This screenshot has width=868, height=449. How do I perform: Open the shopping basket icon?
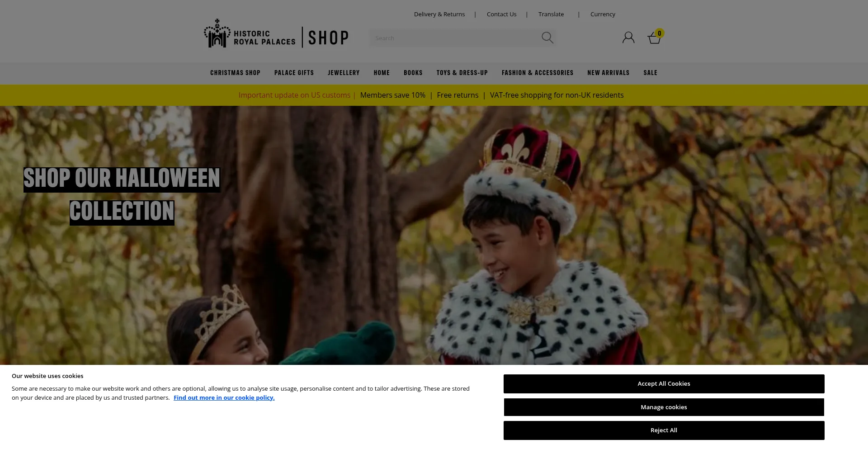tap(655, 38)
